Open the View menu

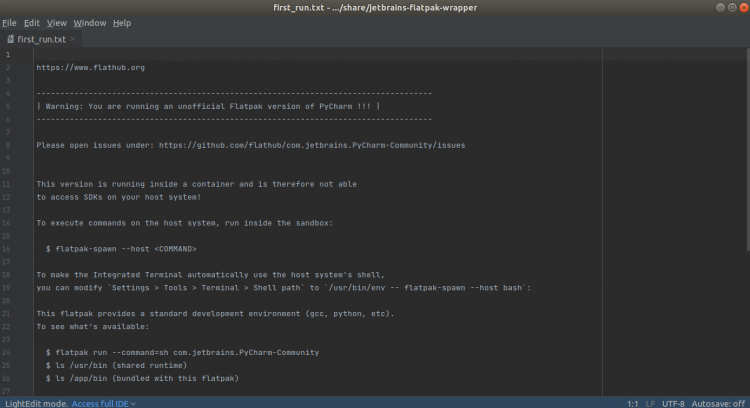56,23
